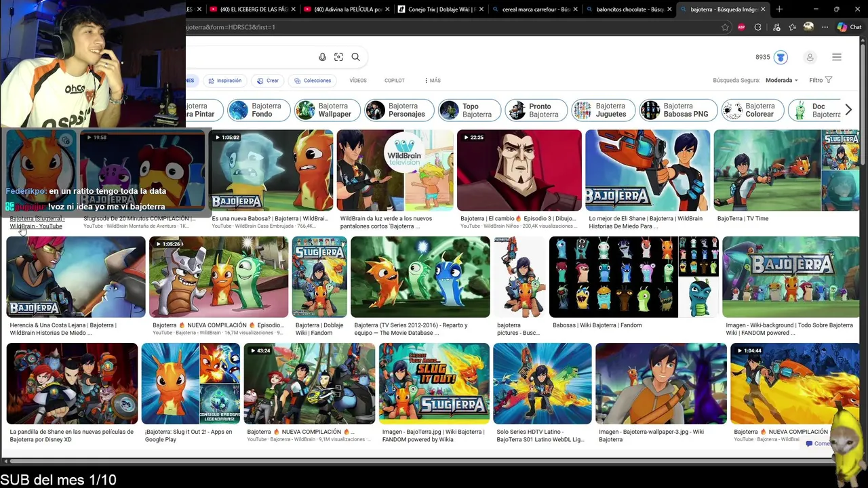Open the 1:04:44 NUEVA COMPILACIÓN video thumbnail
The height and width of the screenshot is (488, 868).
[795, 384]
